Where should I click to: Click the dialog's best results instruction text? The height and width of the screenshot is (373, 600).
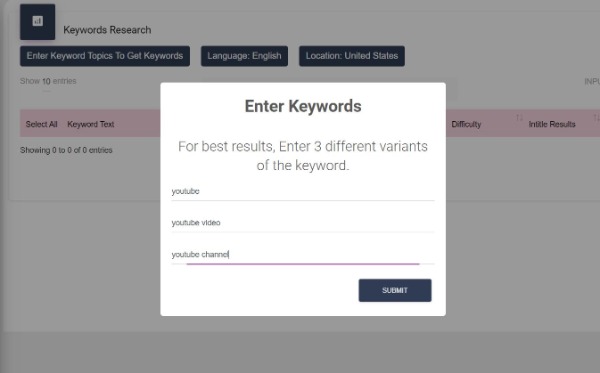click(303, 156)
